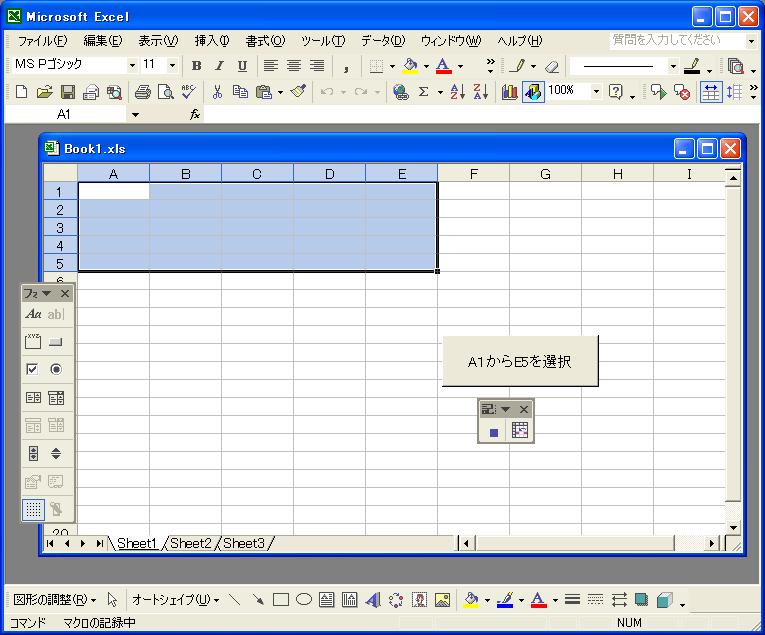This screenshot has width=765, height=635.
Task: Select the List Box control in Forms toolbar
Action: [33, 397]
